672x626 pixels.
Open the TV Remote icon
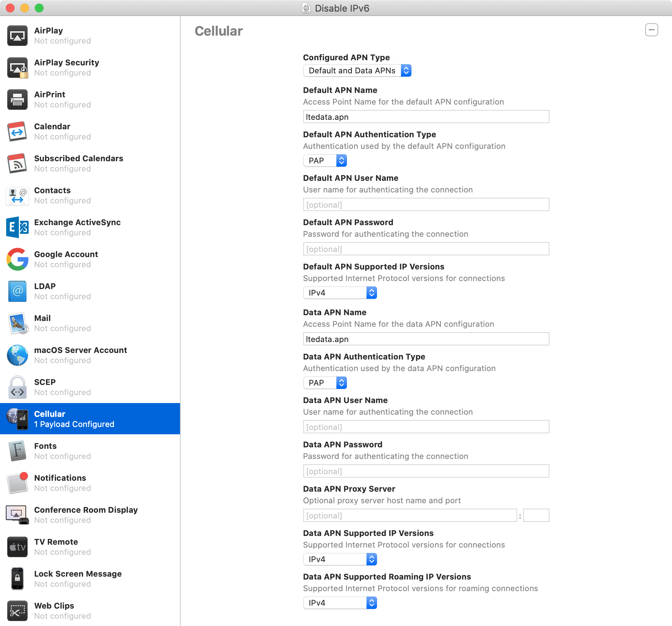(x=17, y=547)
